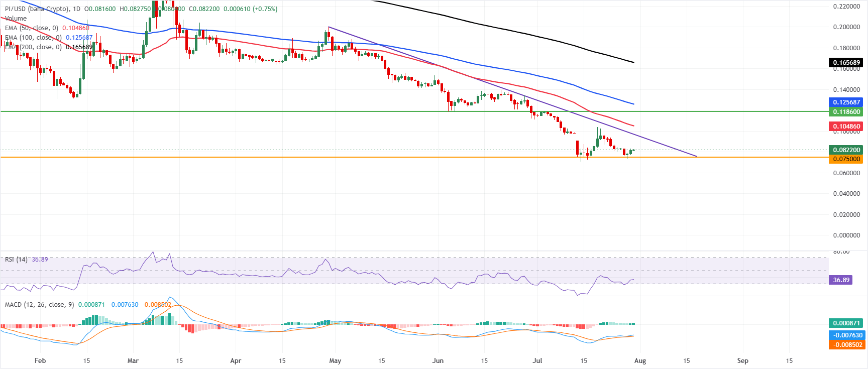Click the RSI value 36.89 tag
This screenshot has height=369, width=868.
841,280
